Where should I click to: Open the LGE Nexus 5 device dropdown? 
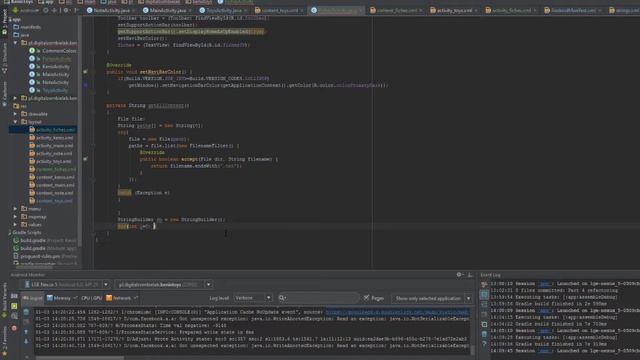tap(66, 284)
